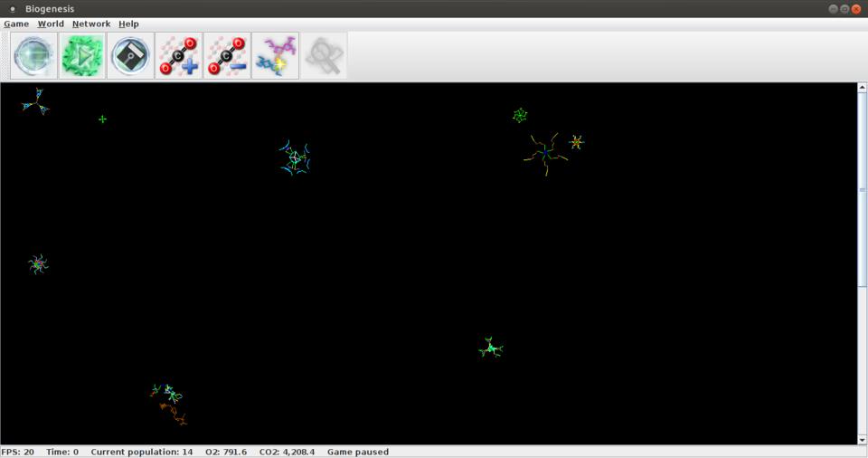Viewport: 868px width, 458px height.
Task: Click the vertical scrollbar up arrow
Action: click(862, 88)
